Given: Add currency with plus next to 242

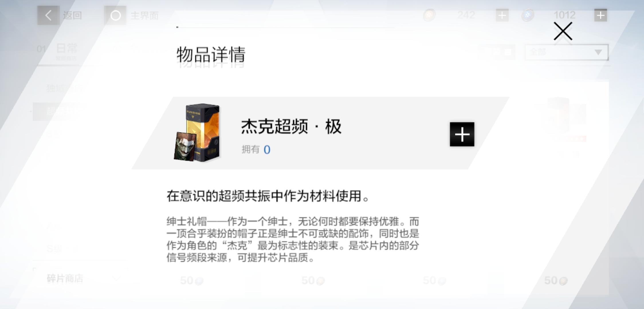Looking at the screenshot, I should [x=502, y=15].
